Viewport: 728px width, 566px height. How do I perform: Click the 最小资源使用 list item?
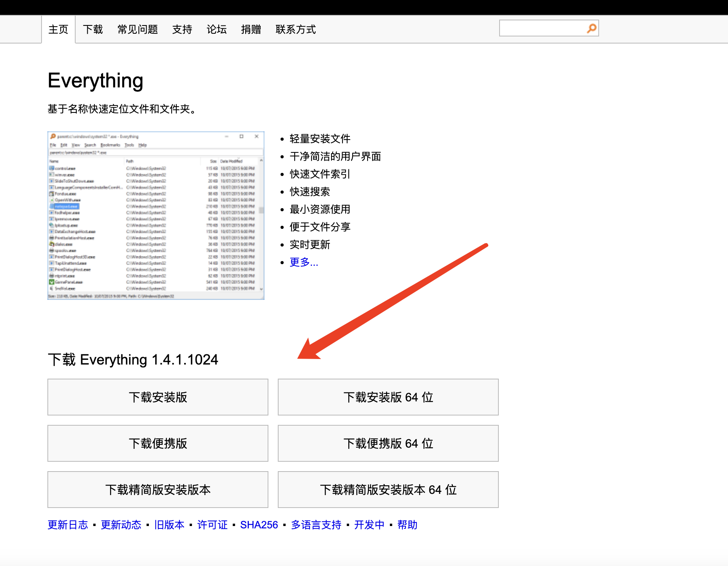pyautogui.click(x=320, y=209)
